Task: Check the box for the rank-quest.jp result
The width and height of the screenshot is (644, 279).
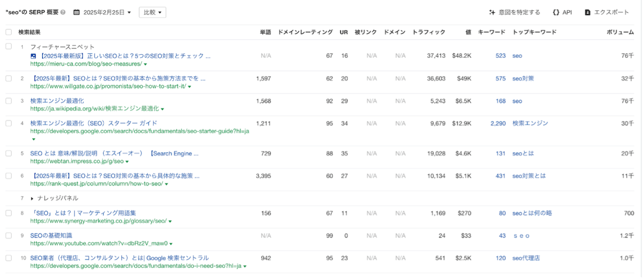Action: pyautogui.click(x=8, y=176)
